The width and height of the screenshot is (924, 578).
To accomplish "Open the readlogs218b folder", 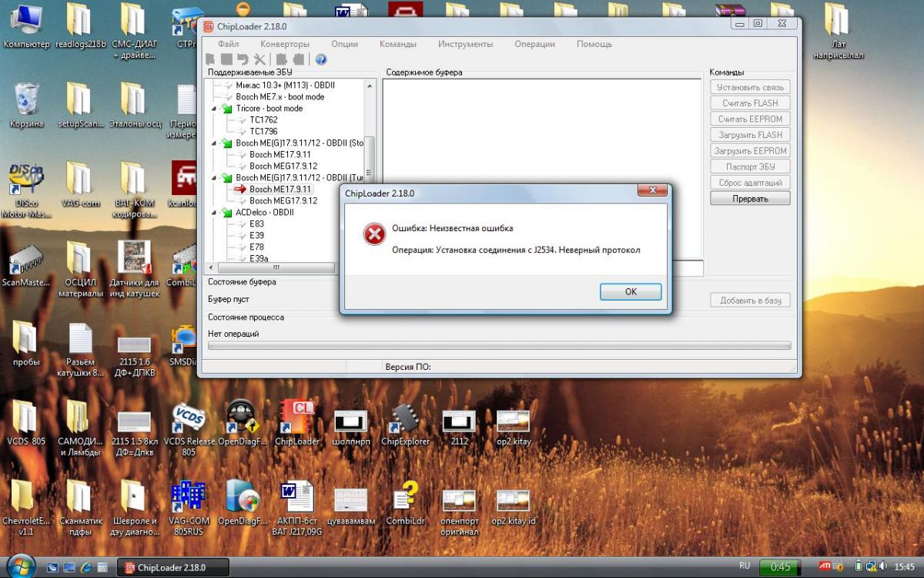I will [x=79, y=27].
